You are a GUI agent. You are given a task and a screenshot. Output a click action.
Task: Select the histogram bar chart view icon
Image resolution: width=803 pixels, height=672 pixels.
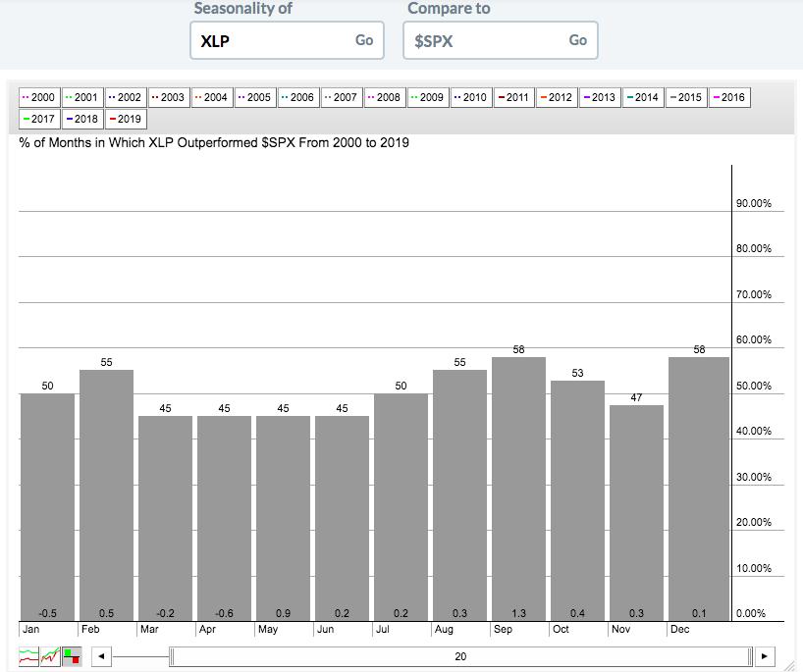(72, 656)
